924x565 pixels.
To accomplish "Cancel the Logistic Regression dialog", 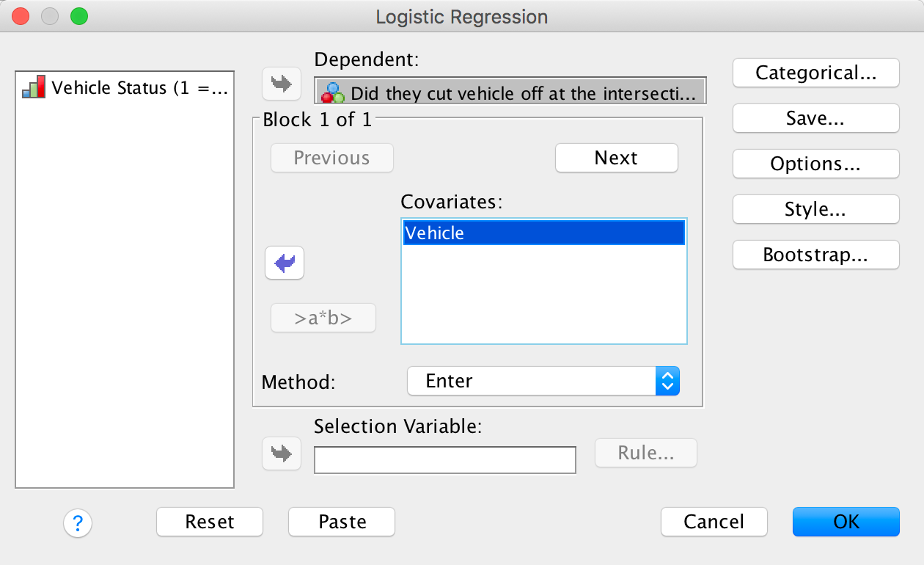I will (714, 522).
